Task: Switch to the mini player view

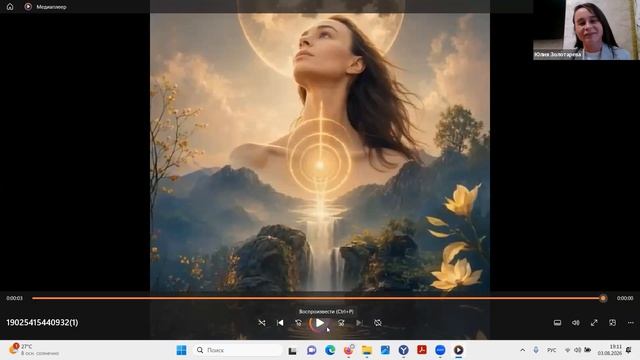Action: pos(612,323)
